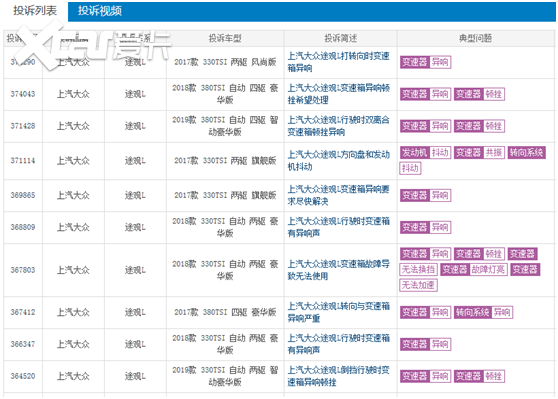Open complaint 上汽大众途观L变速箱异响顿挫希望处理
This screenshot has height=399, width=558.
[x=338, y=94]
